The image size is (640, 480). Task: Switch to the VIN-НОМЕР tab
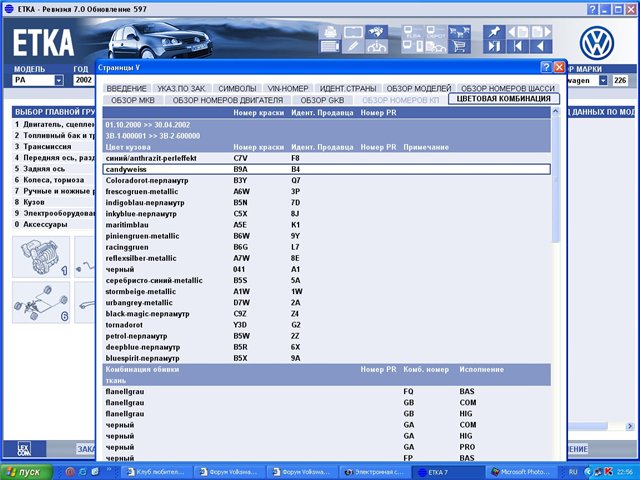[x=288, y=88]
